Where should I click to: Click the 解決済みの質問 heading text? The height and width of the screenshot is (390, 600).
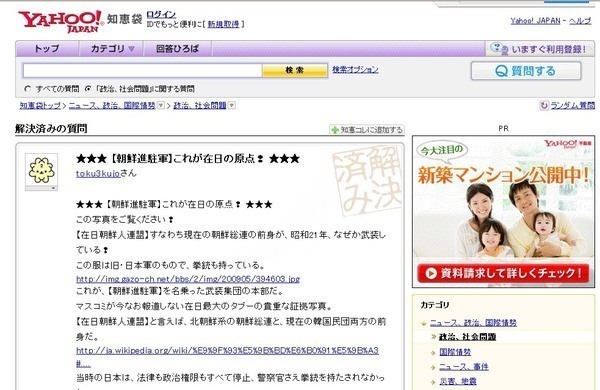[51, 129]
